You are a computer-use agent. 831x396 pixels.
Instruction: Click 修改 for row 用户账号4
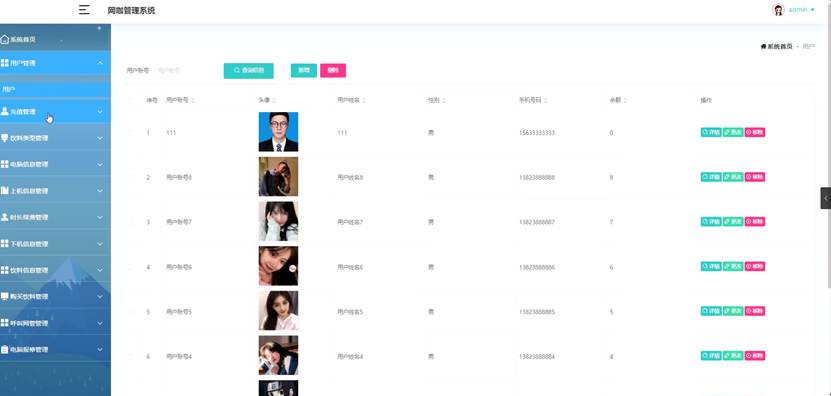[733, 355]
